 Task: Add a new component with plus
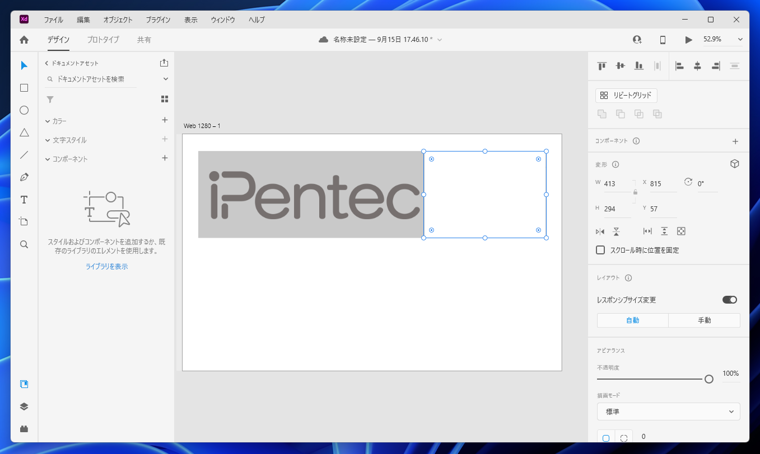pos(735,141)
